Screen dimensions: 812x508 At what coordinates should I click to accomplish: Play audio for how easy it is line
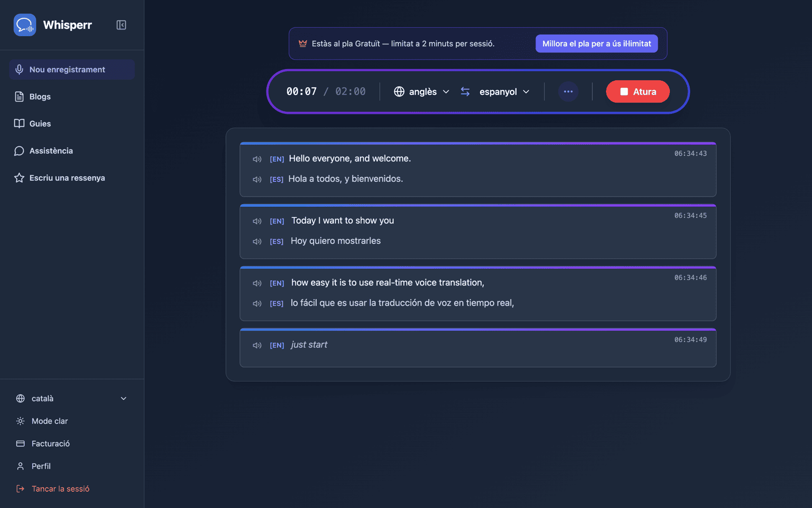pos(257,283)
